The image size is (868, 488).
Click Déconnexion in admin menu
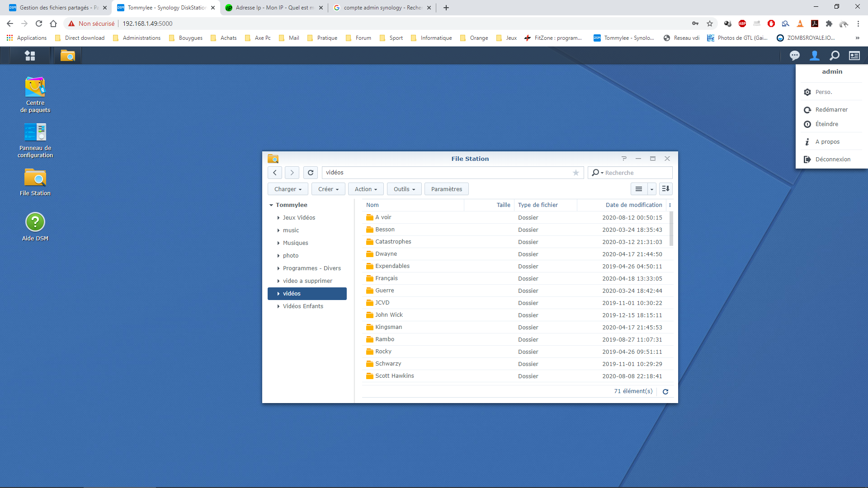(832, 160)
